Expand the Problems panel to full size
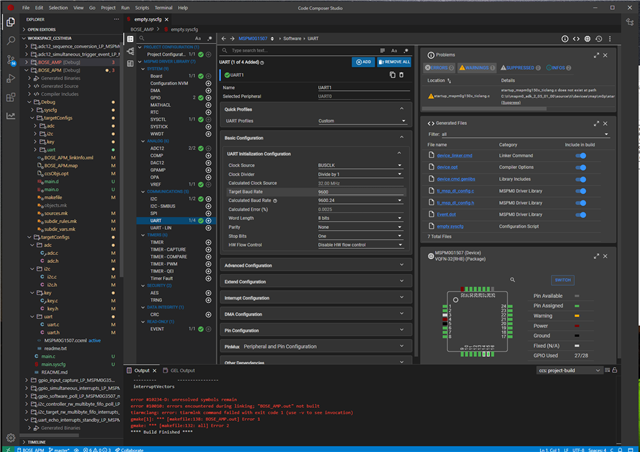 point(596,55)
